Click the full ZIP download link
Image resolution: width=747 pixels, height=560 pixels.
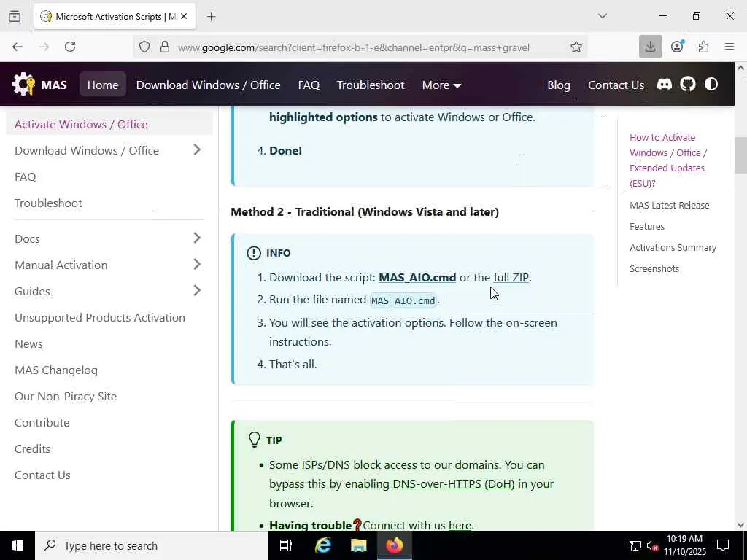511,277
